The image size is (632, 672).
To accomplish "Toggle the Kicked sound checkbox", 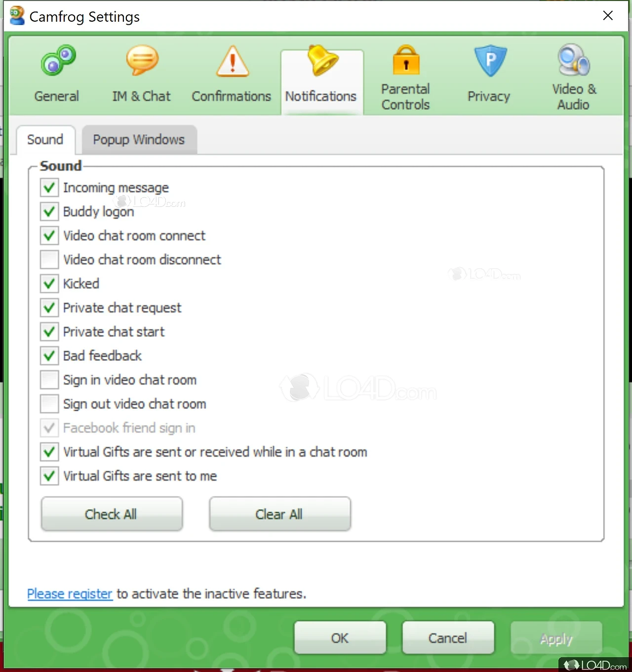I will tap(49, 283).
